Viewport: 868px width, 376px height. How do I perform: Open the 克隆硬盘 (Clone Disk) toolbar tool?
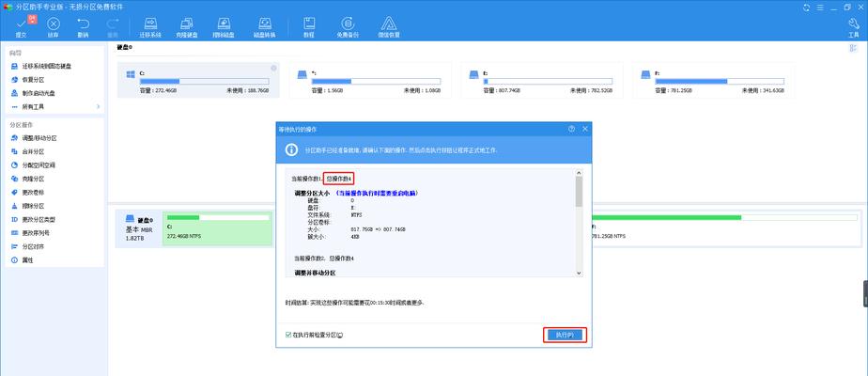coord(187,26)
